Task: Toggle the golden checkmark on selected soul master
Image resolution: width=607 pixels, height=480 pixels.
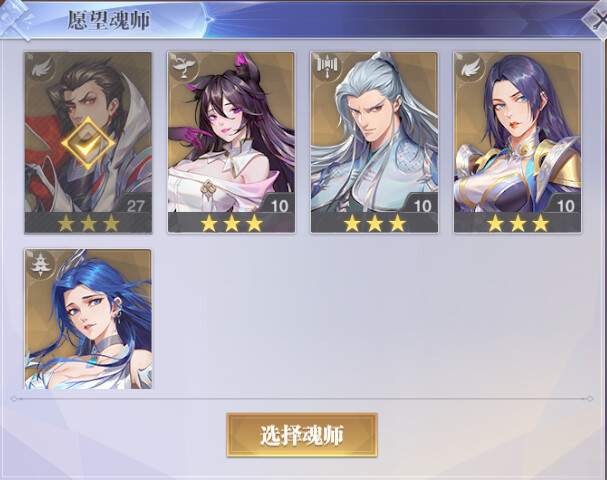Action: coord(88,144)
